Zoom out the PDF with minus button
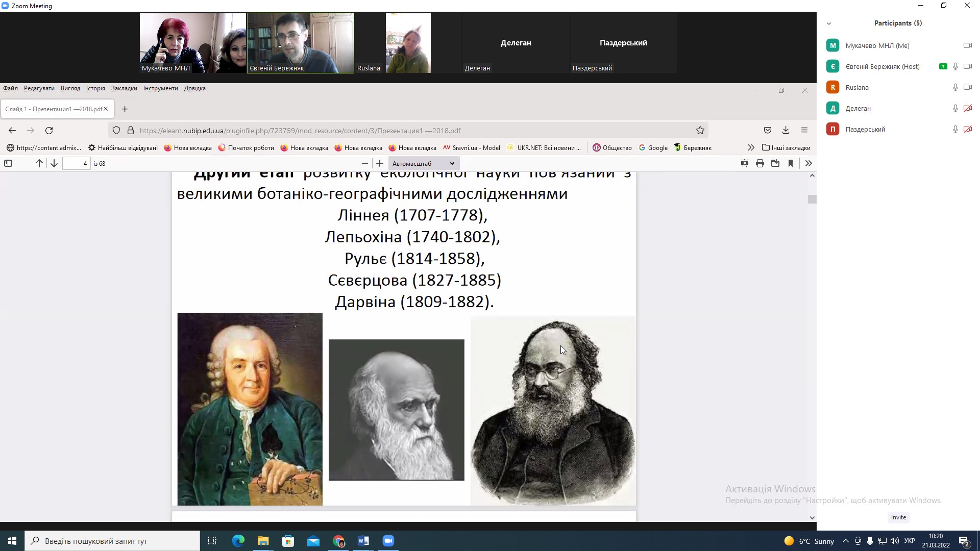The height and width of the screenshot is (551, 980). coord(364,163)
